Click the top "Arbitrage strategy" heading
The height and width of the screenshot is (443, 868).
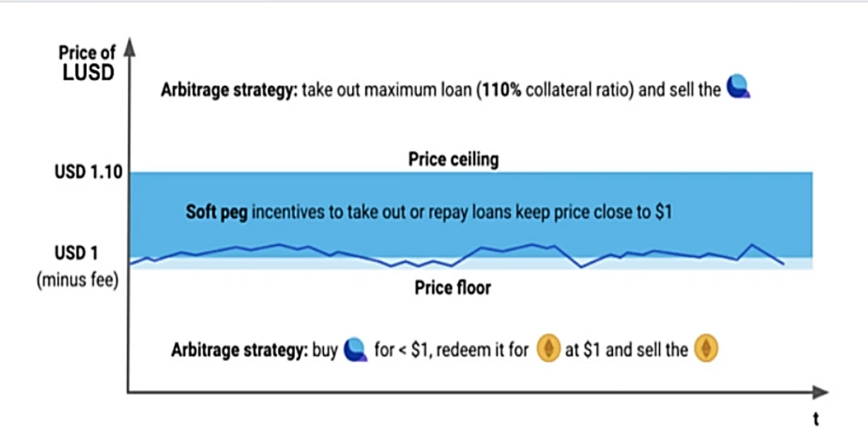click(229, 89)
